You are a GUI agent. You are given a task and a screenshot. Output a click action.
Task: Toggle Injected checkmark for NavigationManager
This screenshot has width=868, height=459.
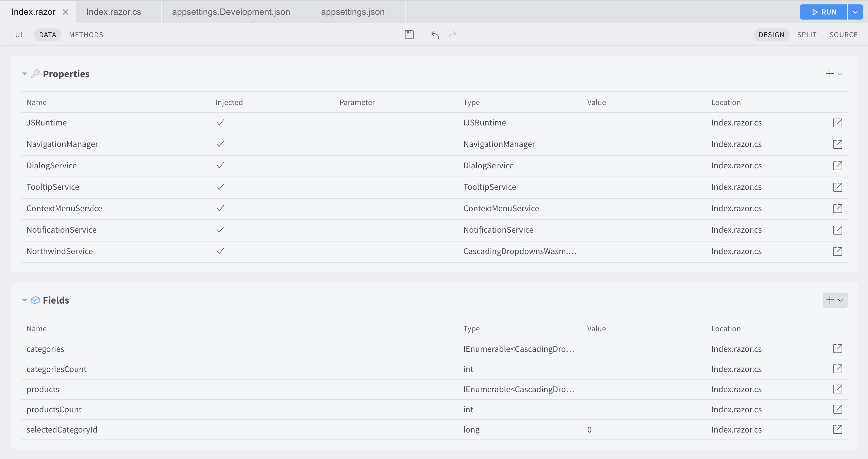click(220, 144)
